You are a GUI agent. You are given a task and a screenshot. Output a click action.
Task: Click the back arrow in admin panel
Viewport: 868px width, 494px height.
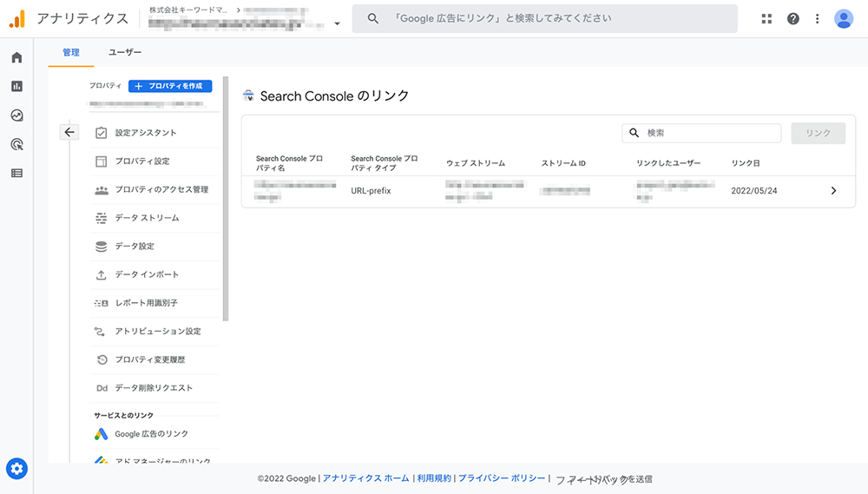69,132
